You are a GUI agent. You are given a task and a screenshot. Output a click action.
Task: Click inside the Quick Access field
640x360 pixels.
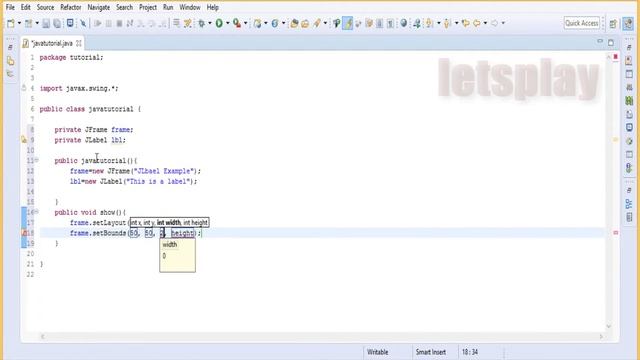[582, 23]
